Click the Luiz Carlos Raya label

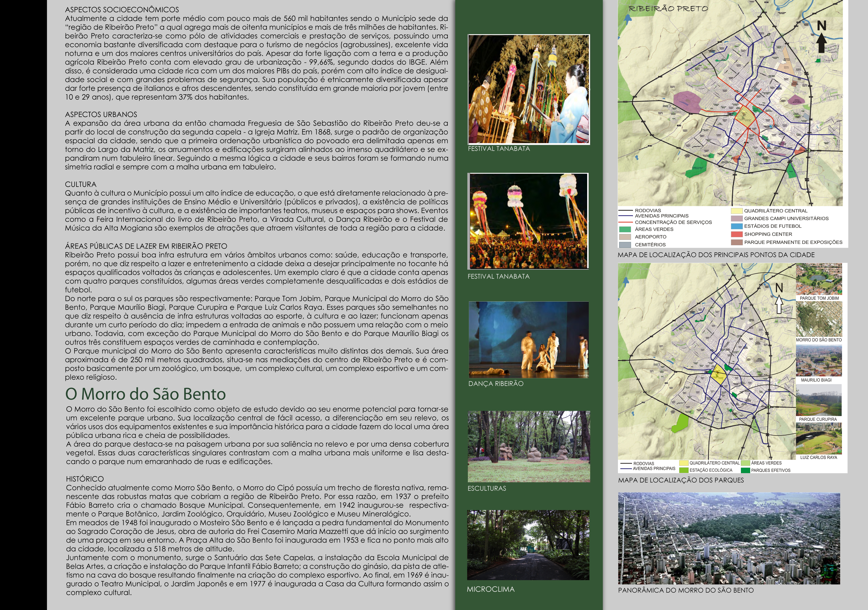[x=819, y=457]
